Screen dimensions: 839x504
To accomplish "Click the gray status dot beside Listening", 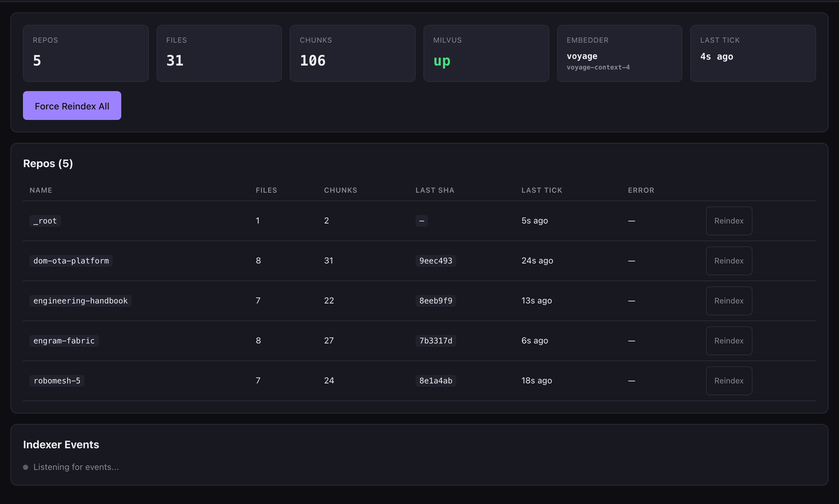I will pos(26,467).
